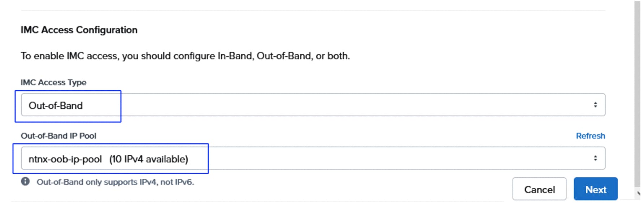644x203 pixels.
Task: Click the vertical scrollbar on the right
Action: [x=638, y=90]
